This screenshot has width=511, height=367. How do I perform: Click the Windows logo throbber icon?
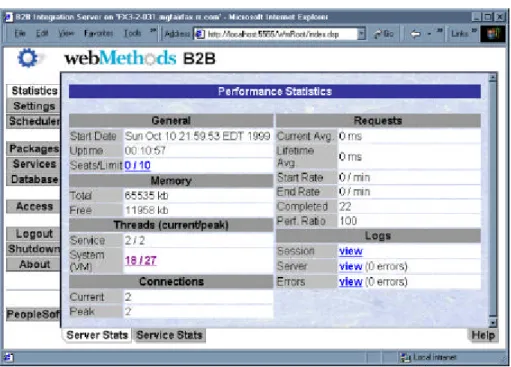click(x=492, y=34)
